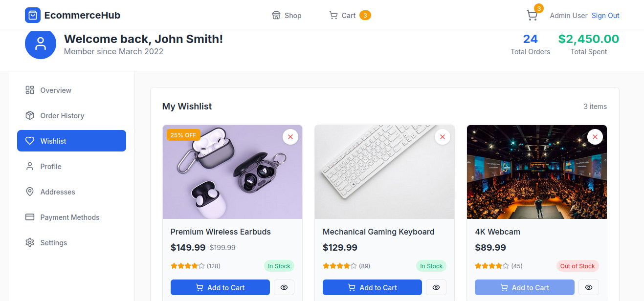Add Premium Wireless Earbuds to cart

click(x=220, y=287)
